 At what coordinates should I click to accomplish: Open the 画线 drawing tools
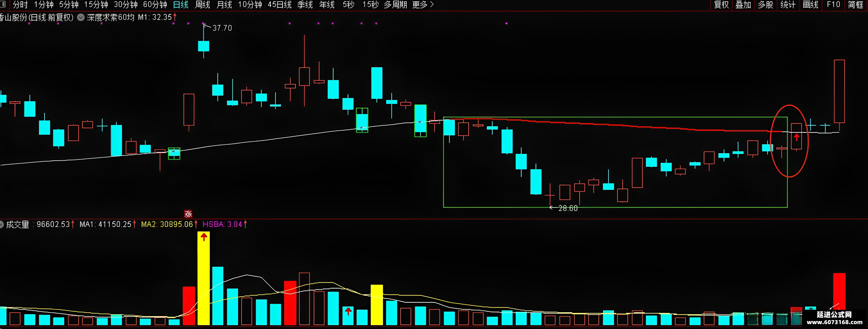(810, 5)
